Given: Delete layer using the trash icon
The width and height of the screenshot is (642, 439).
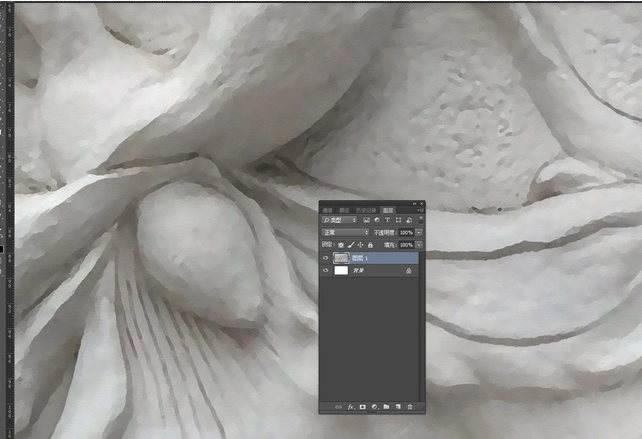Looking at the screenshot, I should click(409, 407).
